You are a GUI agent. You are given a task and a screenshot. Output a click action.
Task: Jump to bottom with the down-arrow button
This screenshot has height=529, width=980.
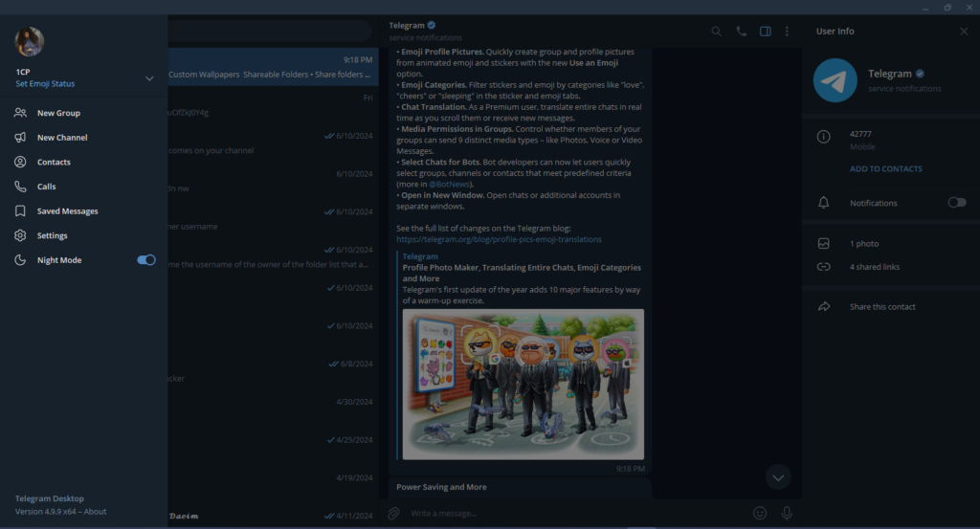(x=778, y=477)
